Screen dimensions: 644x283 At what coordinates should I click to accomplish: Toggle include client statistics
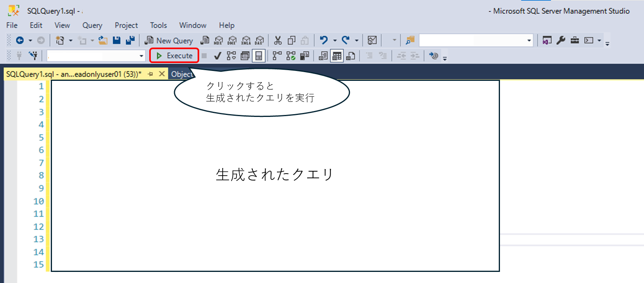(x=304, y=56)
